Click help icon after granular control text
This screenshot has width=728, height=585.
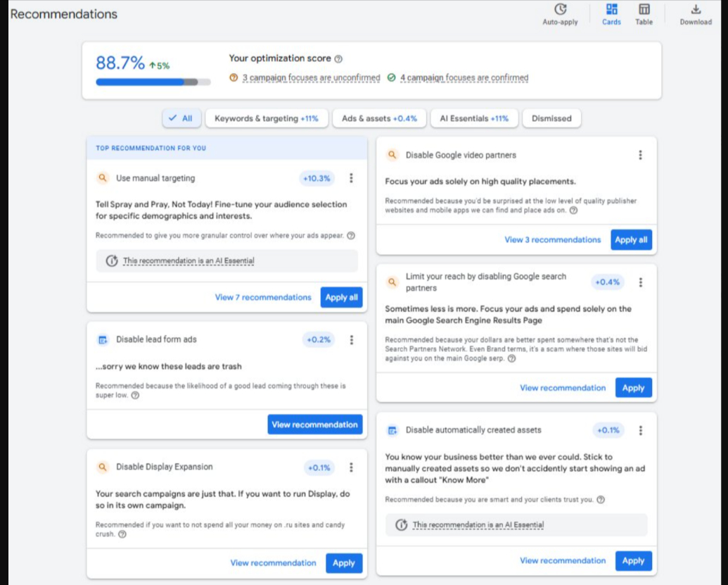point(351,236)
